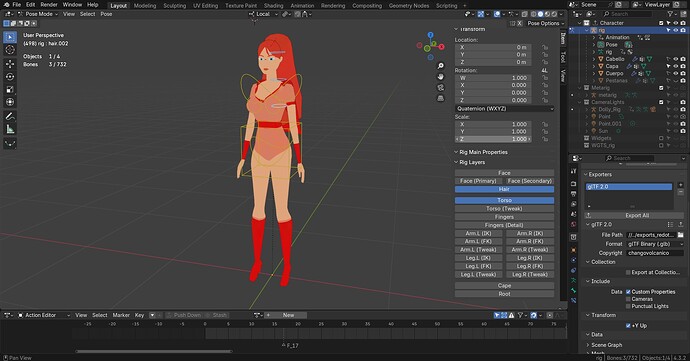690x361 pixels.
Task: Click the glTF 2.0 export icon
Action: [680, 225]
